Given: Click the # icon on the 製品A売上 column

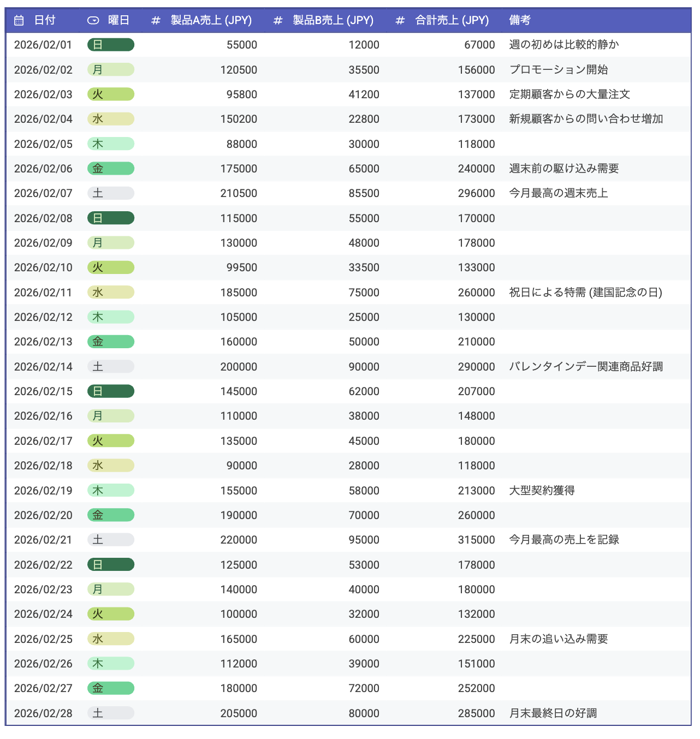Looking at the screenshot, I should point(156,20).
